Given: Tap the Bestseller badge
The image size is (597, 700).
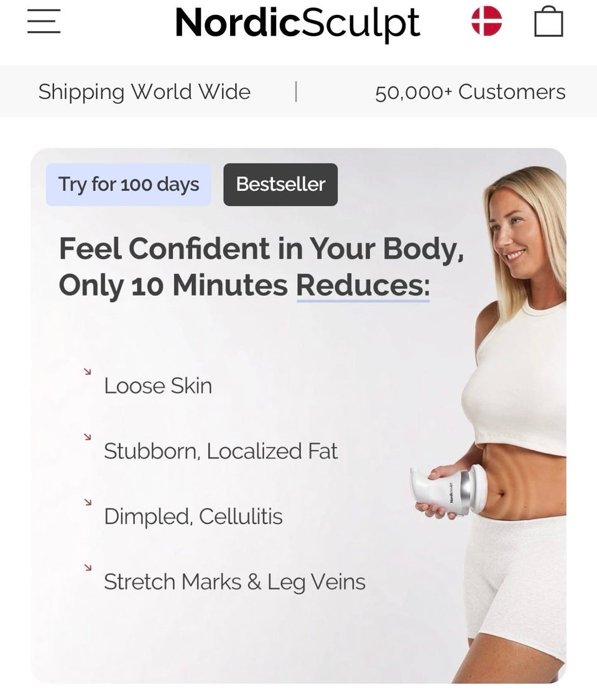Looking at the screenshot, I should pyautogui.click(x=280, y=185).
